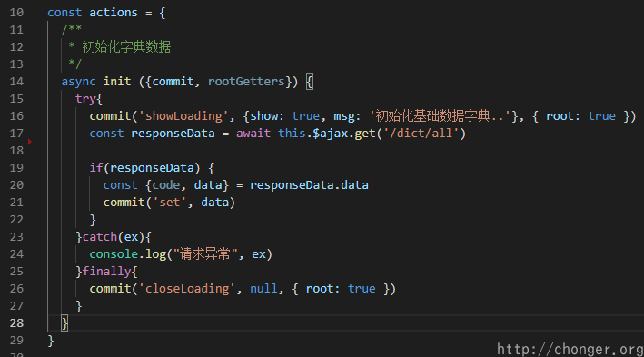The height and width of the screenshot is (357, 644).
Task: Click the chonger.org watermark link
Action: [x=570, y=349]
